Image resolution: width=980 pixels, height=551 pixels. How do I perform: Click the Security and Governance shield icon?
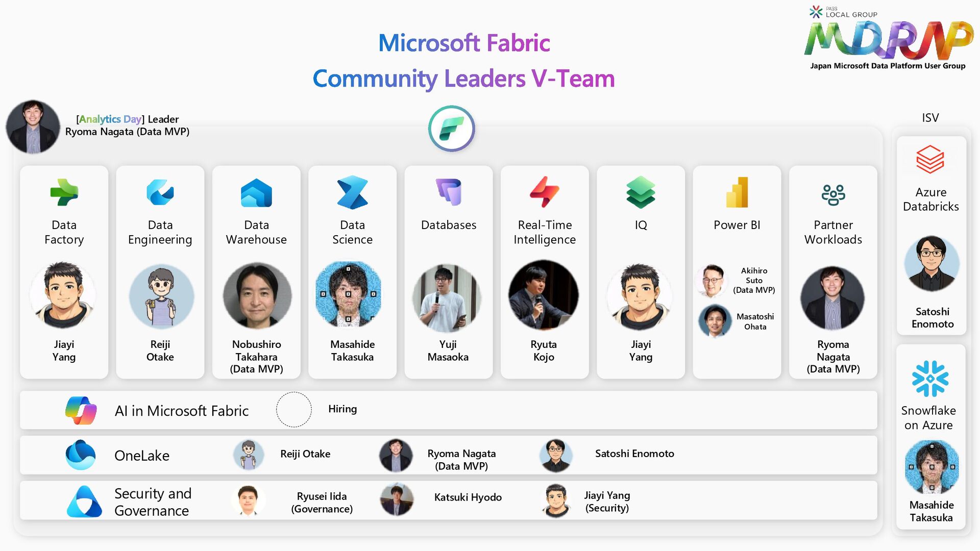[84, 502]
